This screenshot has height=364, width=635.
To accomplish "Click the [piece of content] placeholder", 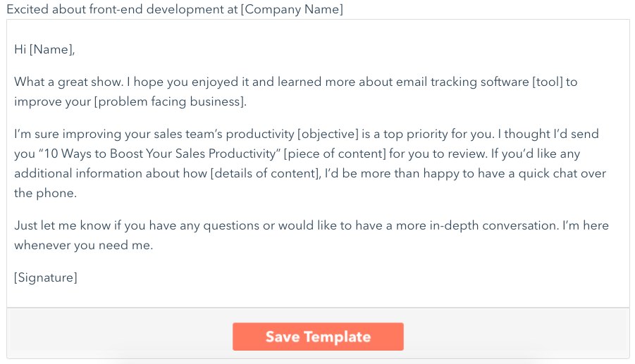I will pyautogui.click(x=335, y=153).
